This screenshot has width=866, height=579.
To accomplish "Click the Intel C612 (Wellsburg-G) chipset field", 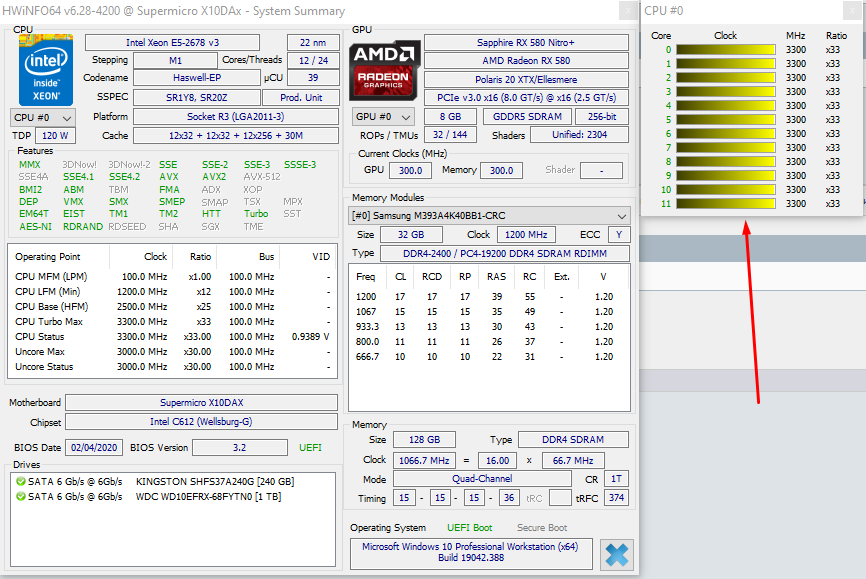I will tap(202, 422).
